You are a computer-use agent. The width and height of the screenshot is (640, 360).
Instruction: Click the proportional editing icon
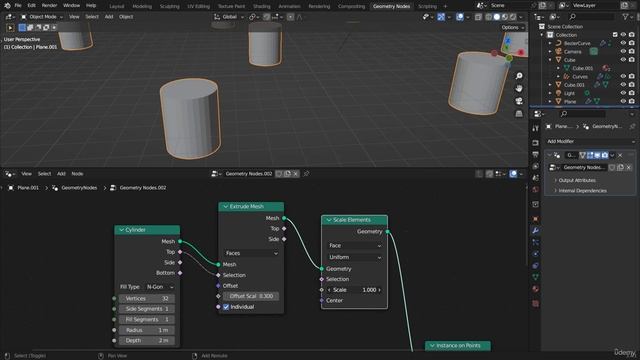pyautogui.click(x=290, y=17)
